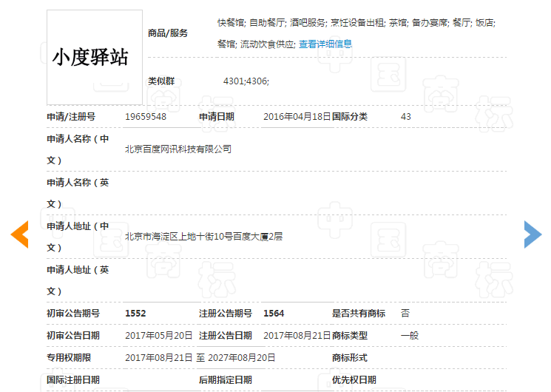Click the 是否共有商标 label

(x=359, y=314)
